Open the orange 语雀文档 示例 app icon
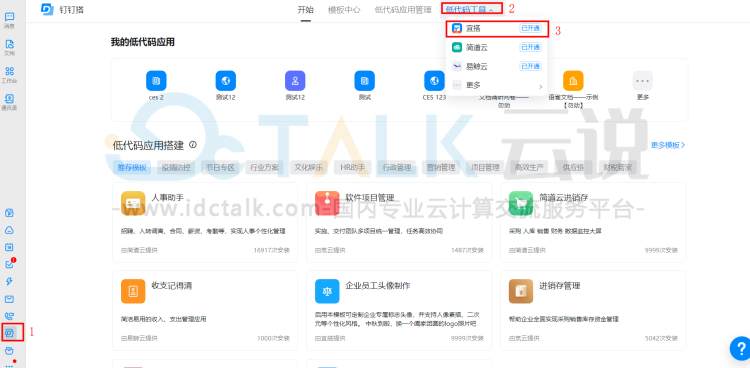 click(x=573, y=80)
